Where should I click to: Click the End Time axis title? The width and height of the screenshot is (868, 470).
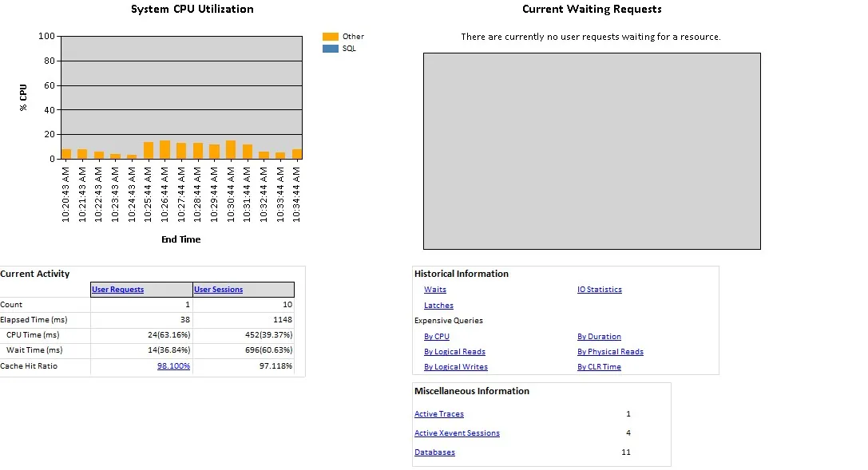click(181, 239)
